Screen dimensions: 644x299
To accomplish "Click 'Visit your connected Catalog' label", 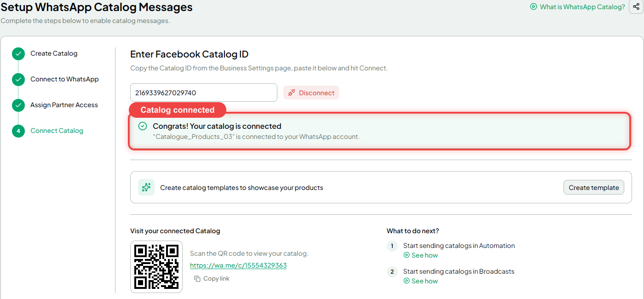I will pos(175,231).
